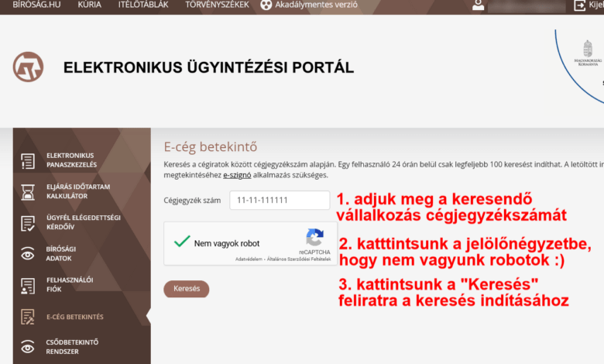
Task: Click the Cégjegyzék szám label
Action: pyautogui.click(x=192, y=201)
